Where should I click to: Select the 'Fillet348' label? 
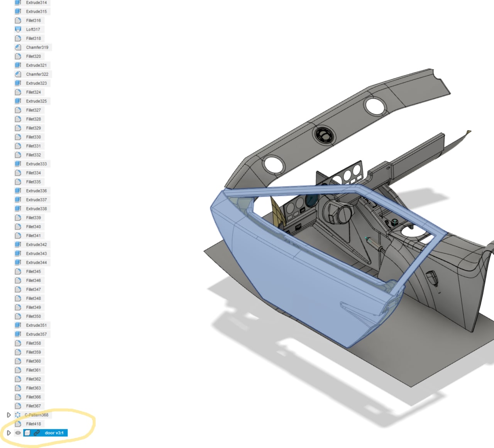[34, 298]
